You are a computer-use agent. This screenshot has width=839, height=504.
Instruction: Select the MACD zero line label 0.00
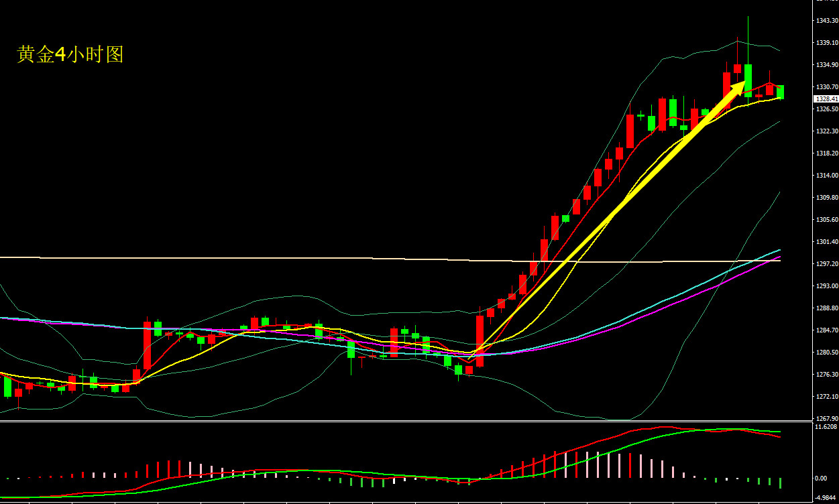821,479
